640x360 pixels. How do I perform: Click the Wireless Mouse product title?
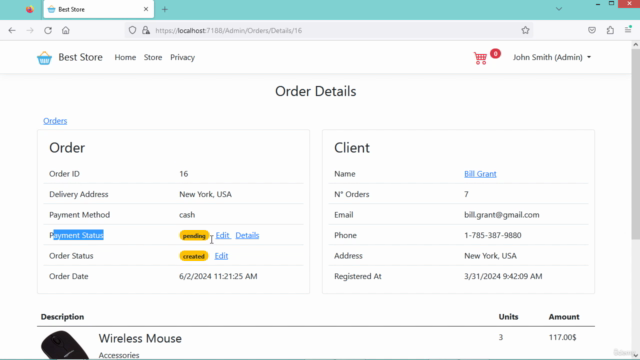click(x=140, y=338)
